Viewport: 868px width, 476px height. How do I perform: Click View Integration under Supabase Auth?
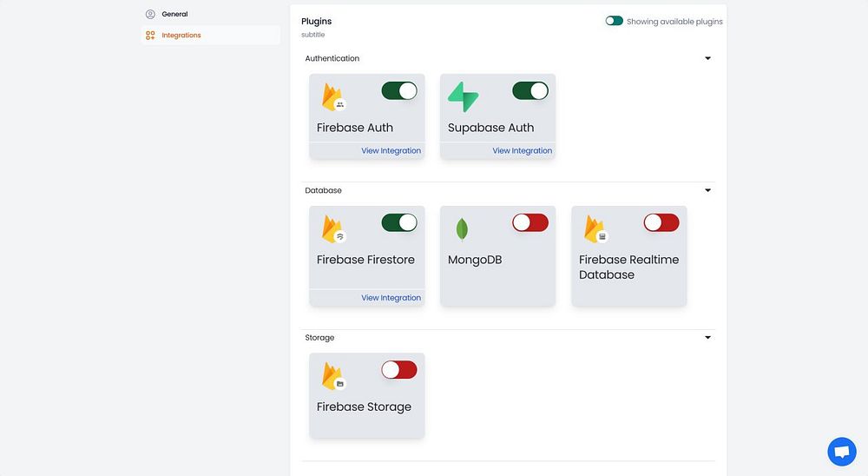[522, 151]
